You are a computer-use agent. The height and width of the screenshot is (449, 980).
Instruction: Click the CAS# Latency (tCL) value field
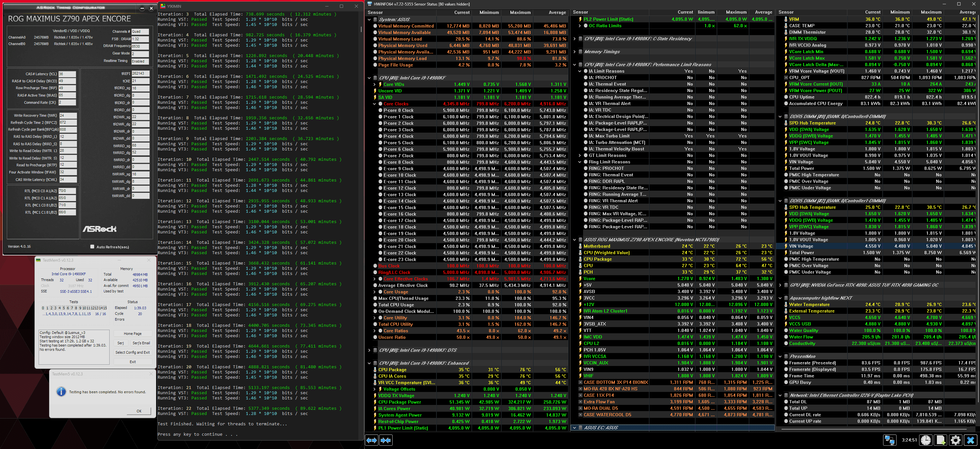(x=67, y=74)
